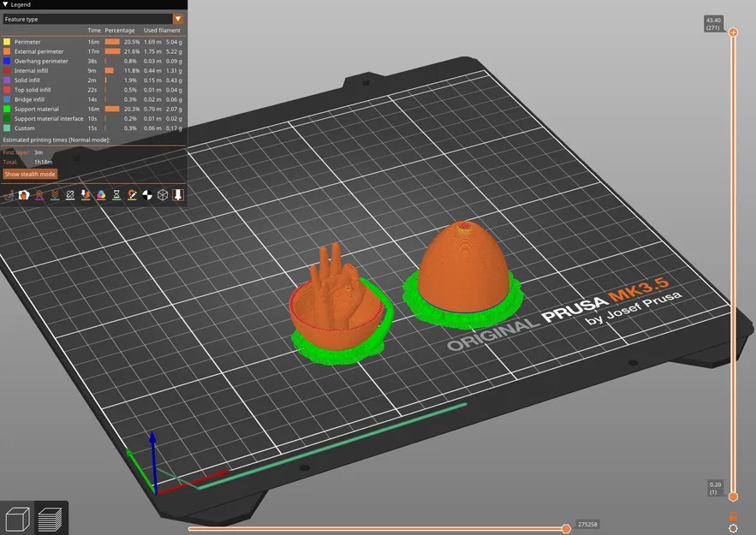The height and width of the screenshot is (535, 756).
Task: Click horizontal slider value 275258
Action: pos(587,525)
